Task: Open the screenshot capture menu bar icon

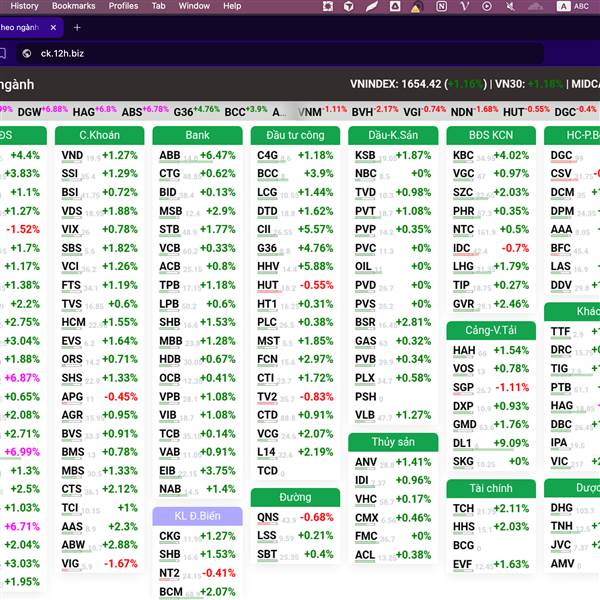Action: (x=328, y=6)
